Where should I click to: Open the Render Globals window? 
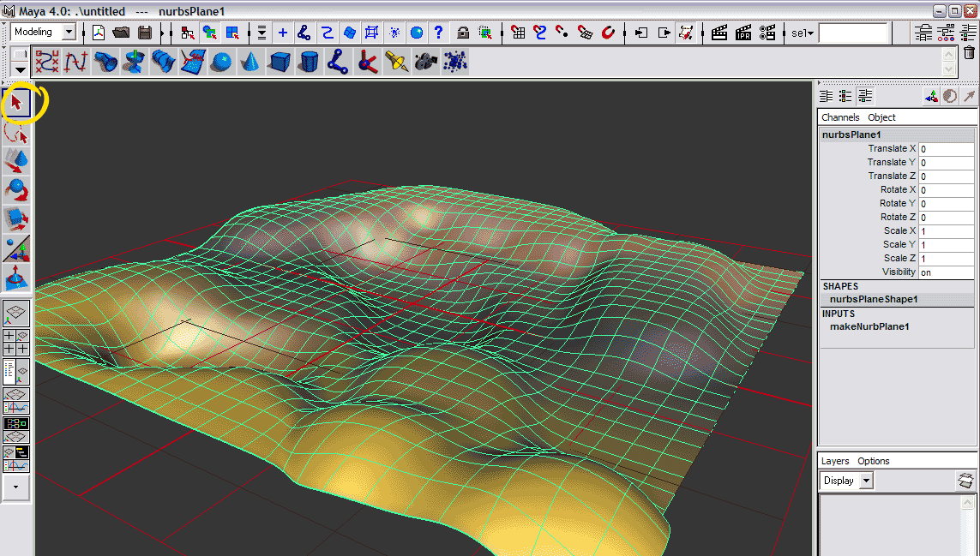767,33
